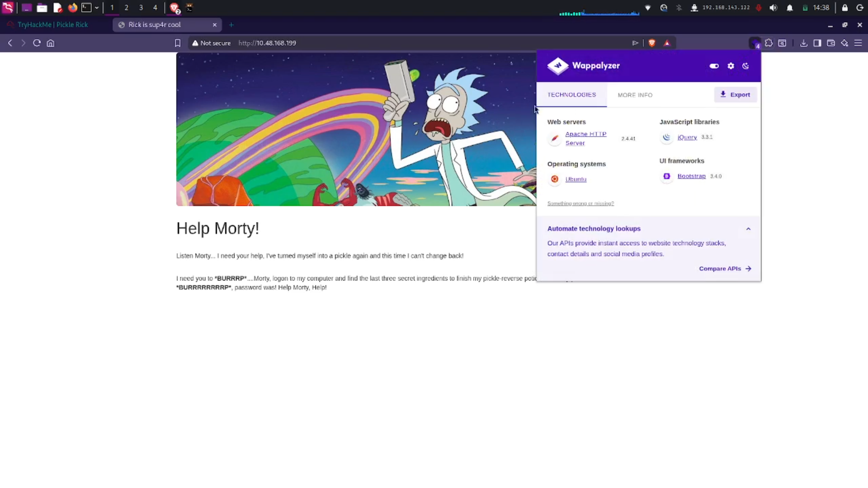Image resolution: width=868 pixels, height=488 pixels.
Task: Go to the browser home page
Action: pyautogui.click(x=51, y=43)
